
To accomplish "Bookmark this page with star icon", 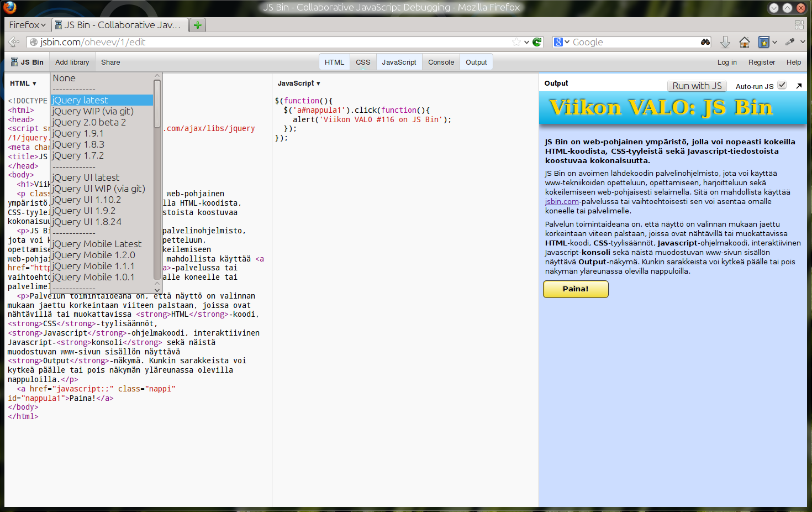I will [516, 42].
